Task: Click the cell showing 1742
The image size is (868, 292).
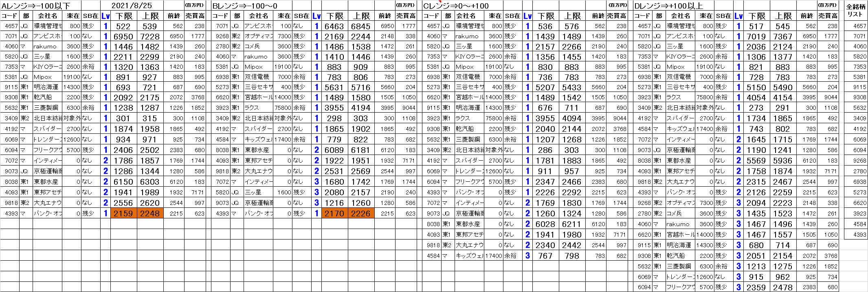Action: click(361, 181)
